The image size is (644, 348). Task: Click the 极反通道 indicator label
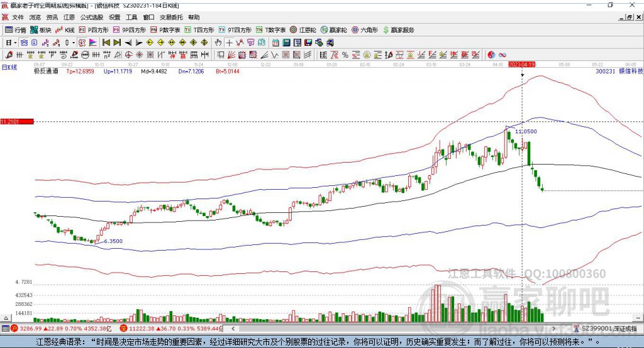point(47,71)
